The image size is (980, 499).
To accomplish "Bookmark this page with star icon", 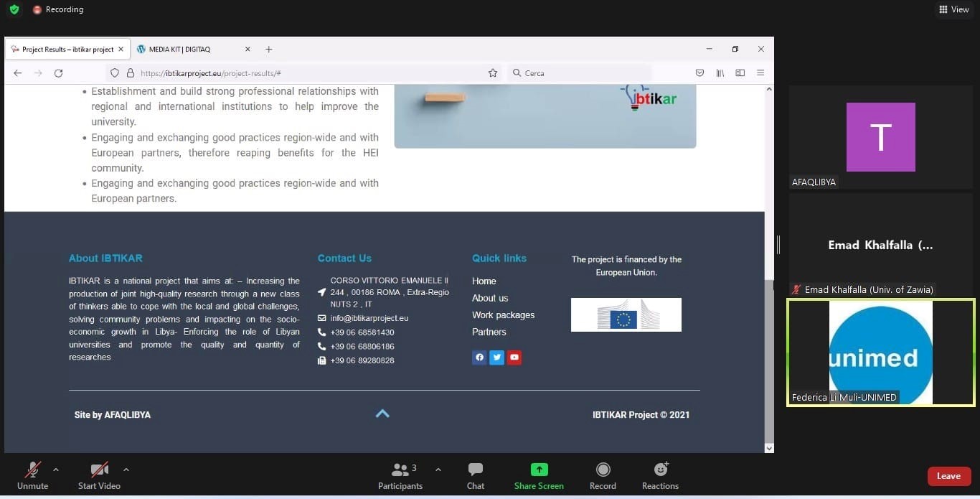I will click(x=493, y=73).
